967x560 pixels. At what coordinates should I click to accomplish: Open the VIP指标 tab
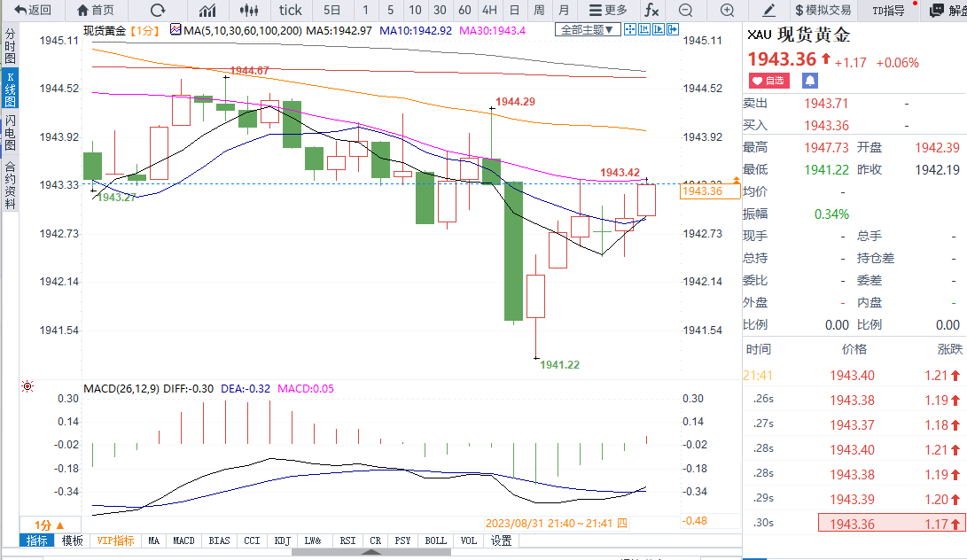pyautogui.click(x=115, y=541)
